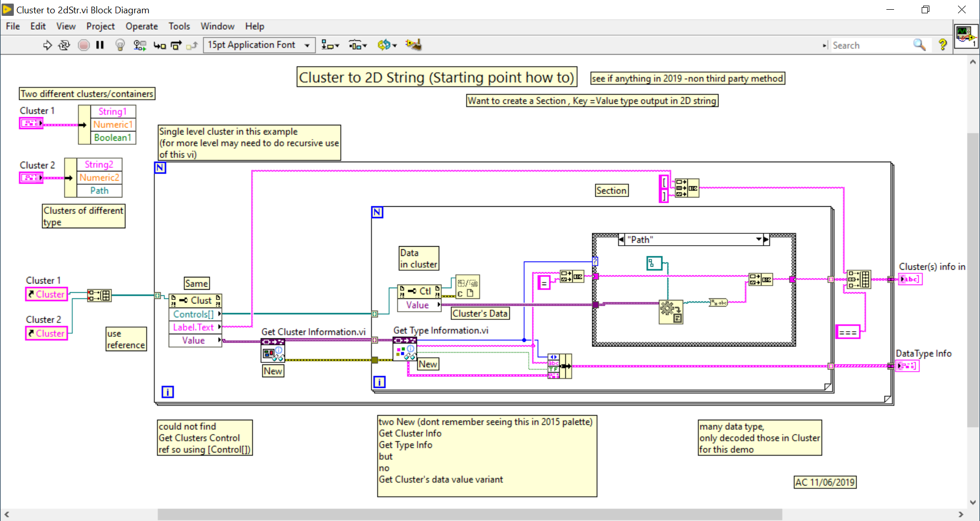
Task: Open the File menu
Action: coord(13,26)
